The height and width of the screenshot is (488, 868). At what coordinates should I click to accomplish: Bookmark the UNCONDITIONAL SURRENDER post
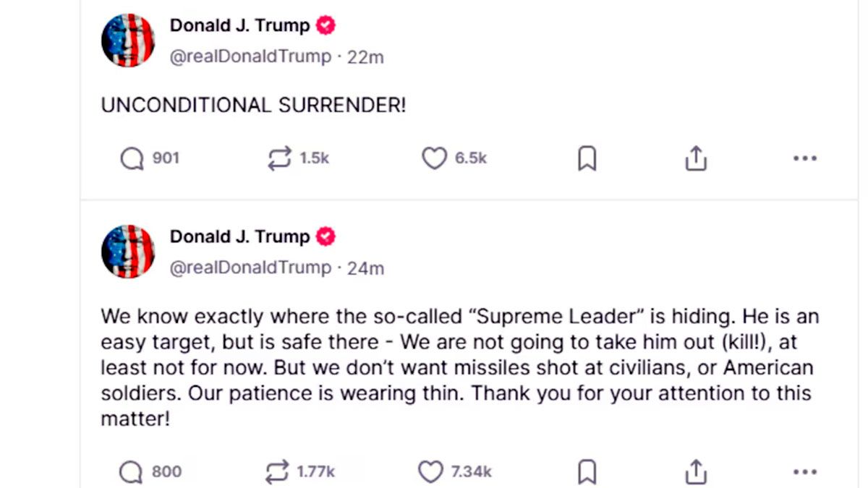(587, 158)
